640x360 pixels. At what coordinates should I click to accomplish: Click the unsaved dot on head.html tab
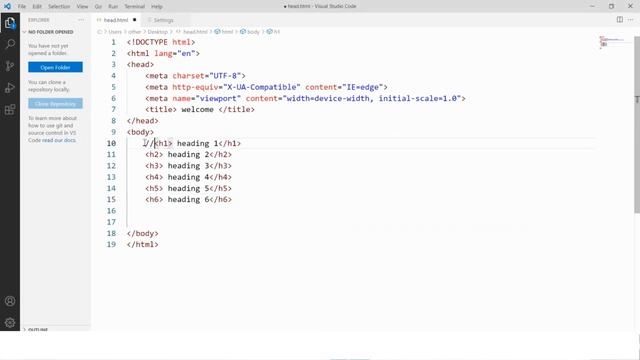click(x=134, y=20)
